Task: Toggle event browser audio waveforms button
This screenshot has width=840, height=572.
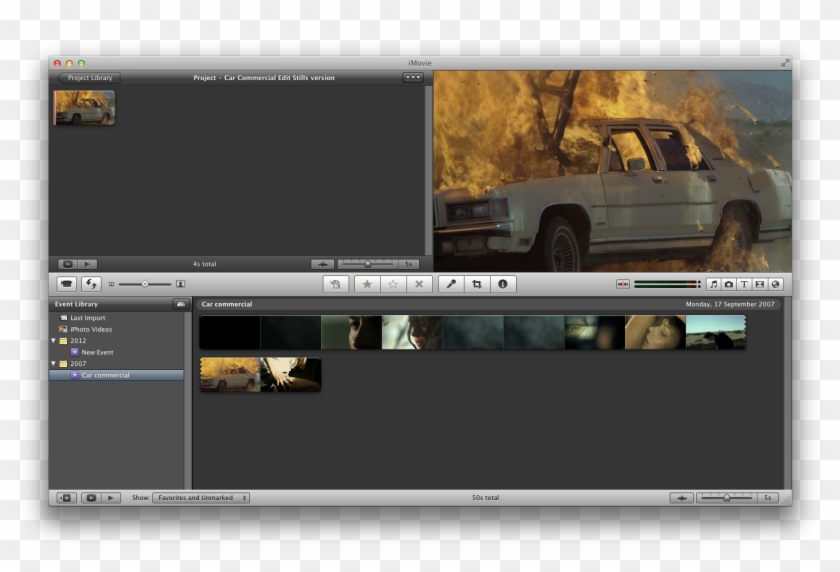Action: click(x=681, y=498)
